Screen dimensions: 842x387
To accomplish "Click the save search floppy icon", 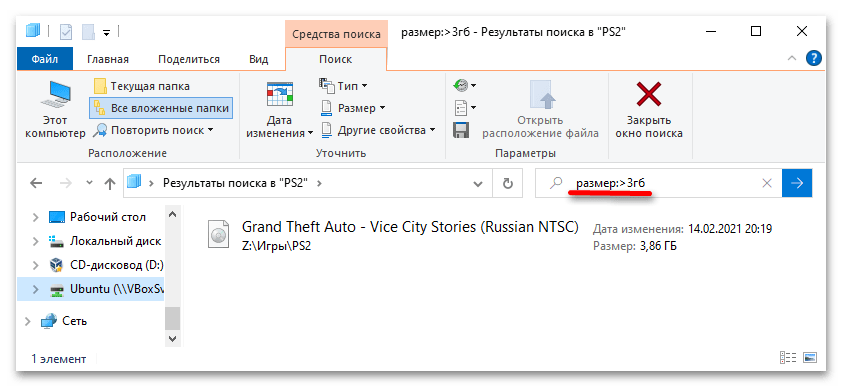I will coord(461,130).
